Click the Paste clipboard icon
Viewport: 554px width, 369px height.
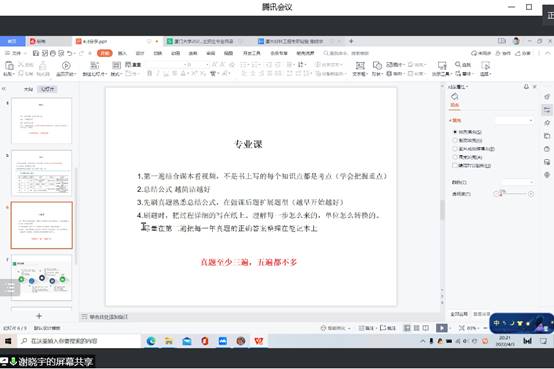click(x=9, y=66)
